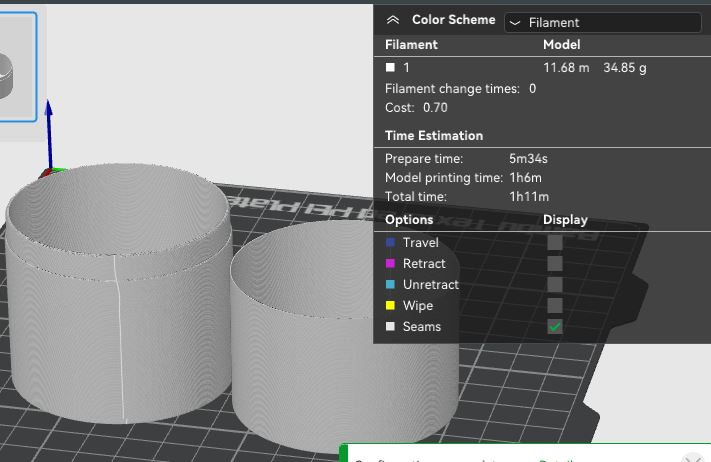This screenshot has width=711, height=462.
Task: Click the 34.85 g filament weight value
Action: [625, 68]
